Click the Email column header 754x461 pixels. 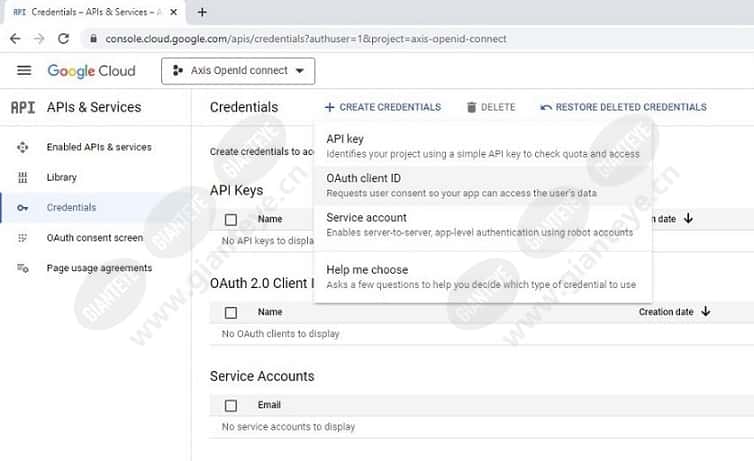pyautogui.click(x=269, y=405)
